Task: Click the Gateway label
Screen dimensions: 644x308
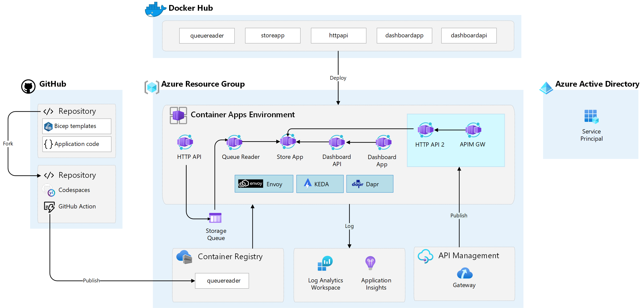Action: pyautogui.click(x=464, y=285)
